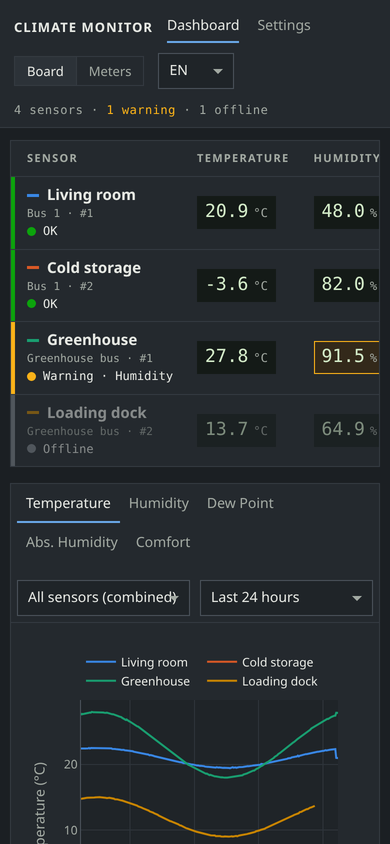Viewport: 390px width, 844px height.
Task: Click the highlighted 91.5 % humidity reading
Action: point(346,357)
